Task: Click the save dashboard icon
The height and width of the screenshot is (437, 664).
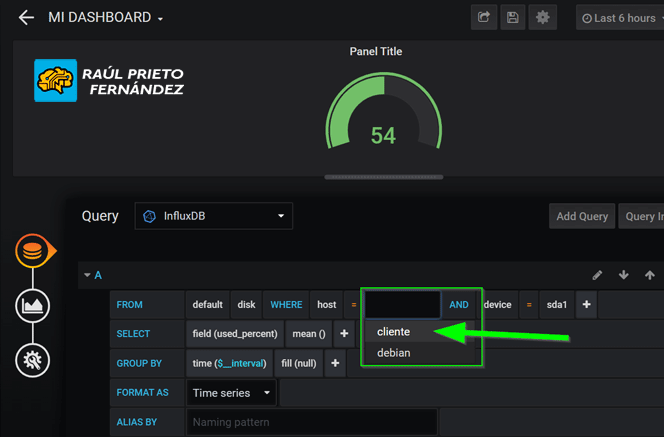Action: coord(513,18)
